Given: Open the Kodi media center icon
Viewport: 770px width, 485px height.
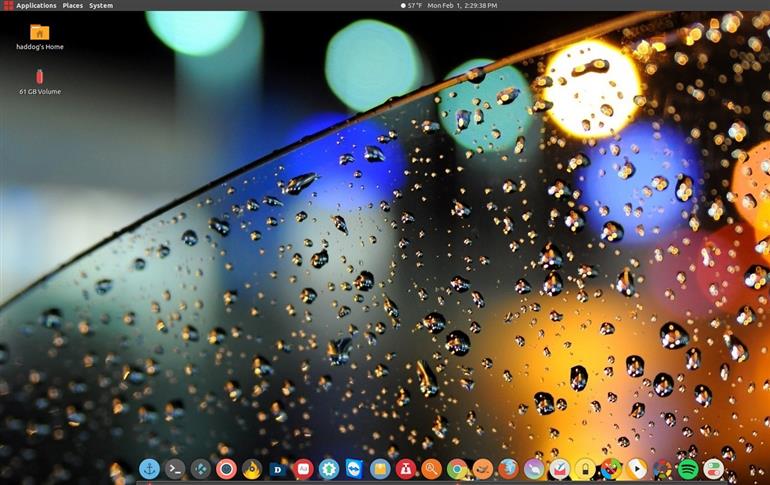Looking at the screenshot, I should pyautogui.click(x=200, y=469).
